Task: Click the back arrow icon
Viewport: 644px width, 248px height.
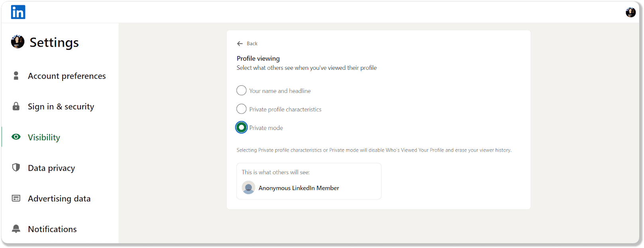Action: point(240,43)
